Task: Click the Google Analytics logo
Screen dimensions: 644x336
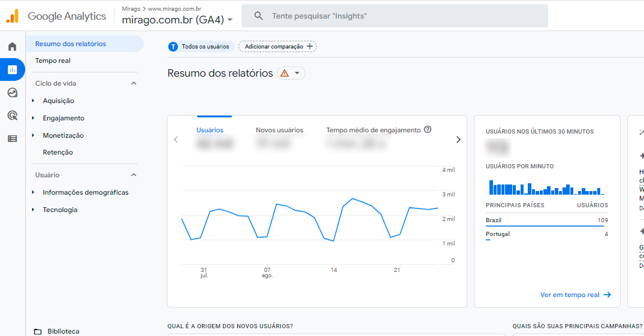Action: coord(13,16)
